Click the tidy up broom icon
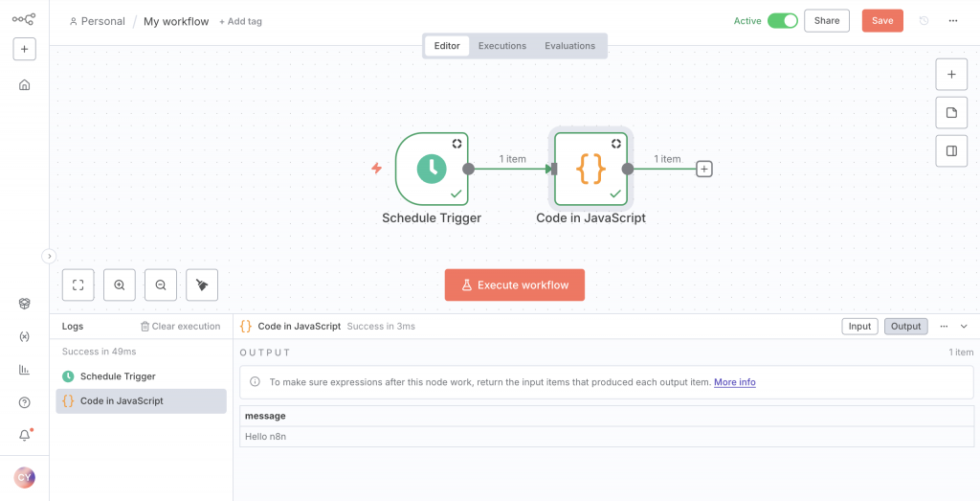This screenshot has width=980, height=501. pos(202,285)
